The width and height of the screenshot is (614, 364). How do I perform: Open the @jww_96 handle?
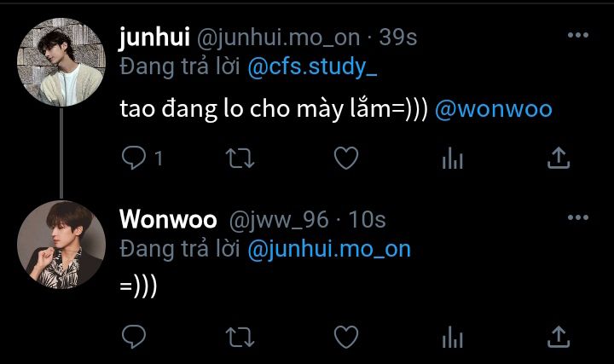tap(278, 220)
